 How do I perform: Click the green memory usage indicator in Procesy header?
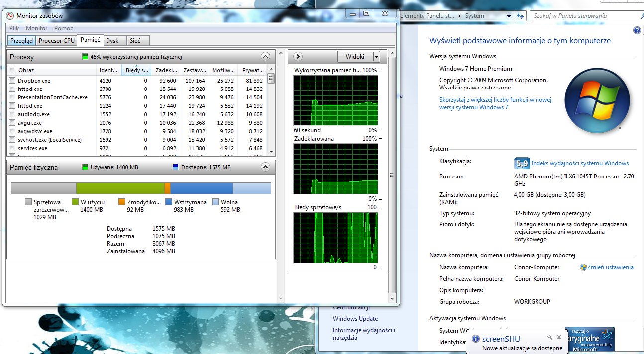pos(85,57)
